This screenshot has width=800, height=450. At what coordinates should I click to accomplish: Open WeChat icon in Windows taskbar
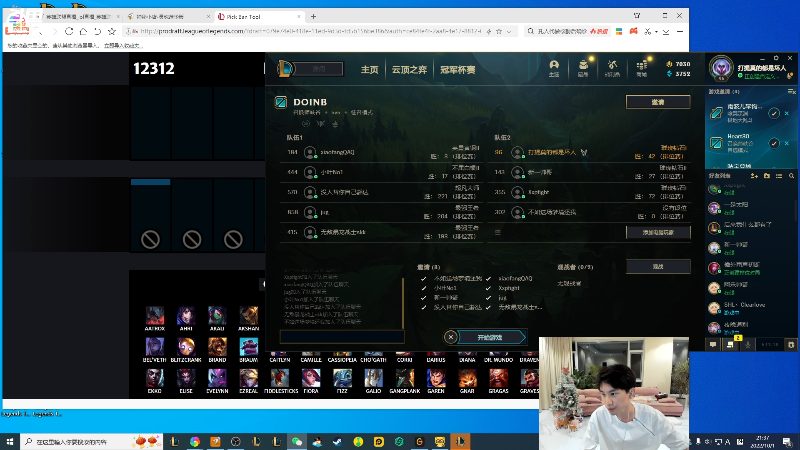point(297,441)
